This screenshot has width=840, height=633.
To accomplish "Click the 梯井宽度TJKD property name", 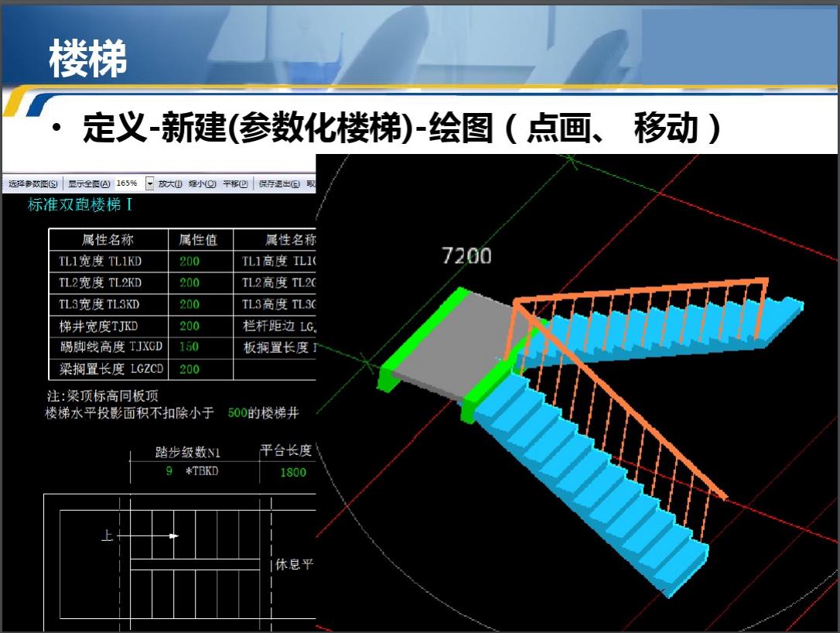I will pyautogui.click(x=98, y=326).
